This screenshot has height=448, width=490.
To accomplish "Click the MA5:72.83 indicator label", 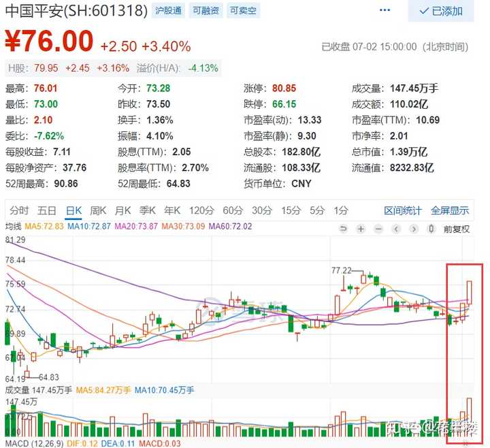I will [x=44, y=226].
